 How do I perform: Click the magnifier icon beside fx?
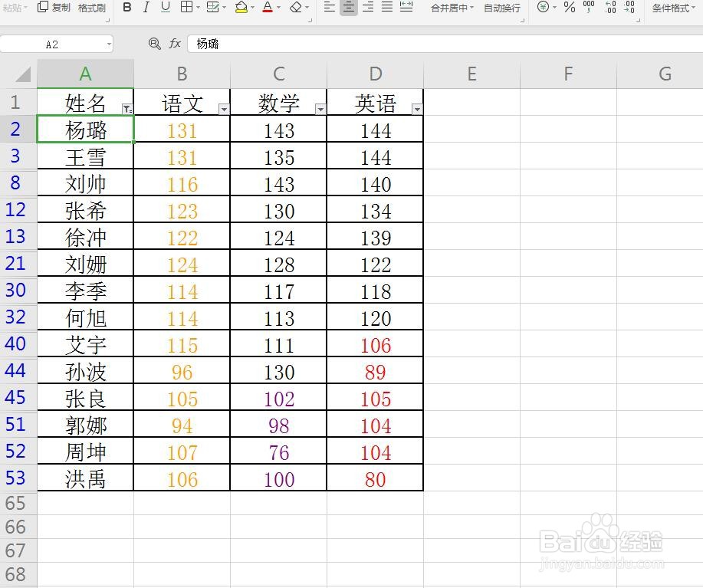tap(154, 44)
